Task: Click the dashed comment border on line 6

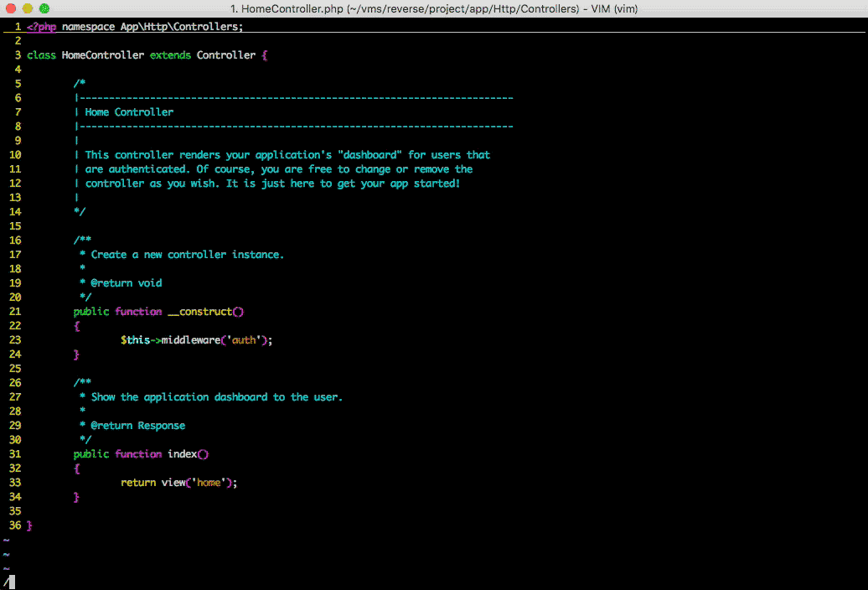Action: point(294,98)
